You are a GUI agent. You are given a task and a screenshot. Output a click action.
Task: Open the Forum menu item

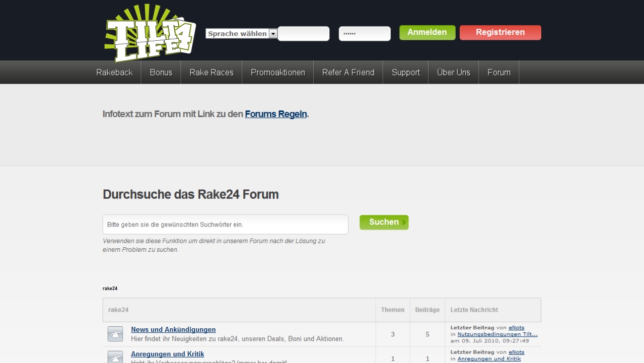coord(499,72)
